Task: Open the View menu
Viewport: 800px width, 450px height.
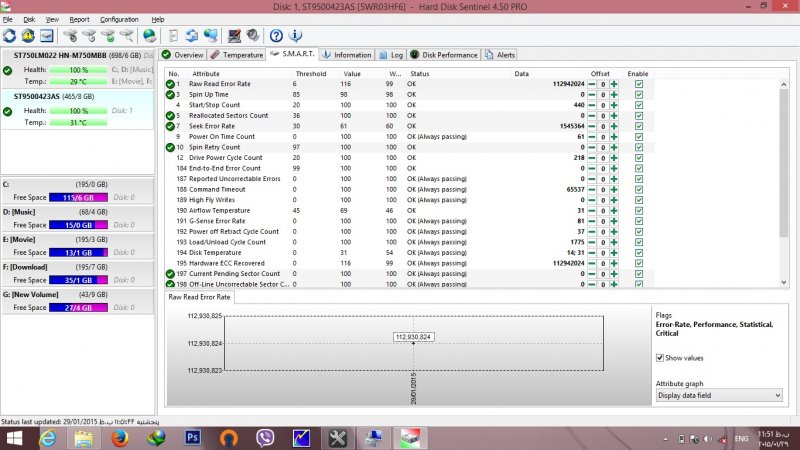Action: click(x=52, y=19)
